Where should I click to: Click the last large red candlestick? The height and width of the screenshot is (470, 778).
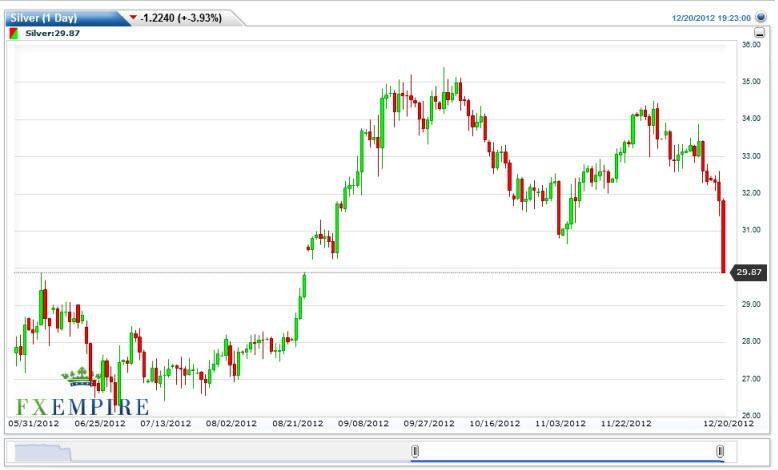click(x=723, y=236)
